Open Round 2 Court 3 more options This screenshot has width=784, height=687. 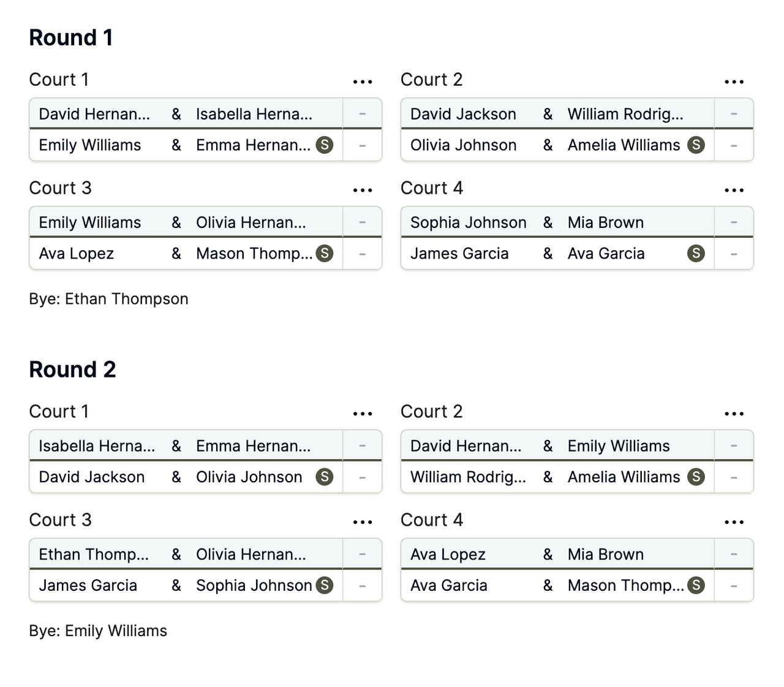[x=363, y=522]
